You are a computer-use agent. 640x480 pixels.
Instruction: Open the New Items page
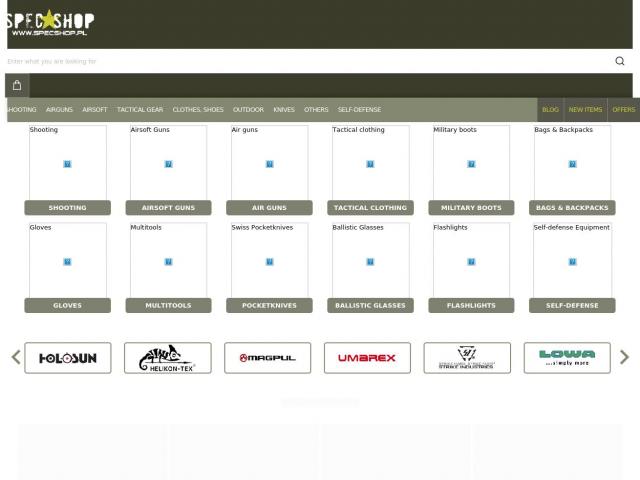(585, 109)
